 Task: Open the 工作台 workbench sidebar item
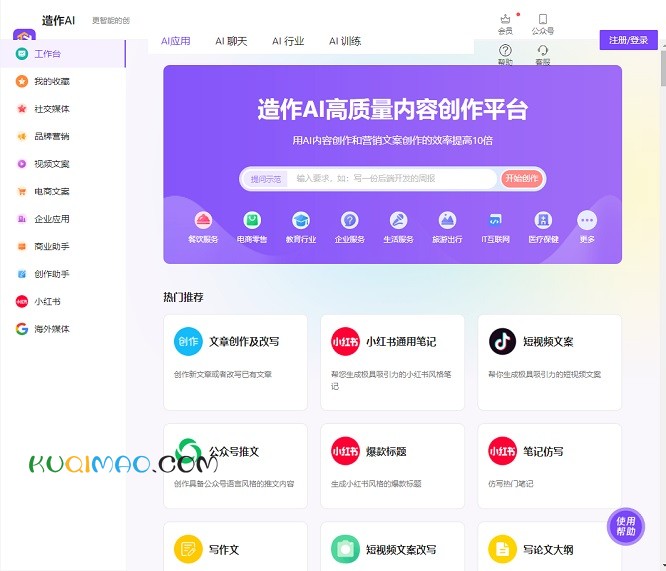tap(63, 54)
